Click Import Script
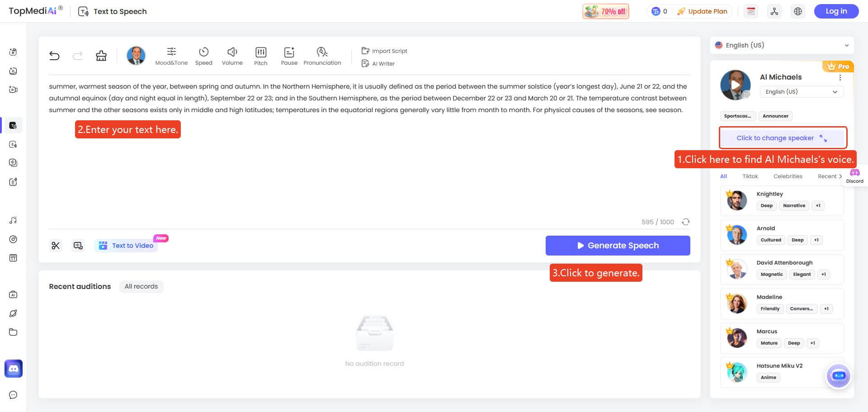The width and height of the screenshot is (868, 412). [384, 51]
